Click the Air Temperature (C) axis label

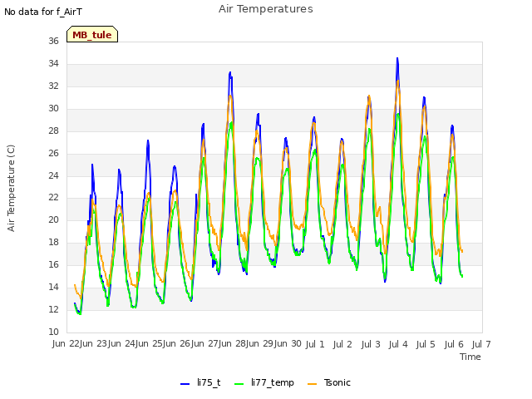pyautogui.click(x=11, y=189)
